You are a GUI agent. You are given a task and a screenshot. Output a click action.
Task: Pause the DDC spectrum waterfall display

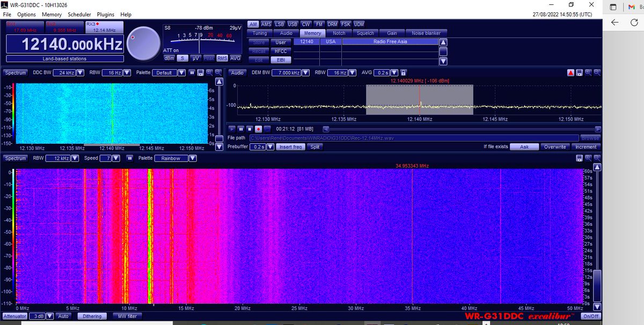click(x=192, y=72)
